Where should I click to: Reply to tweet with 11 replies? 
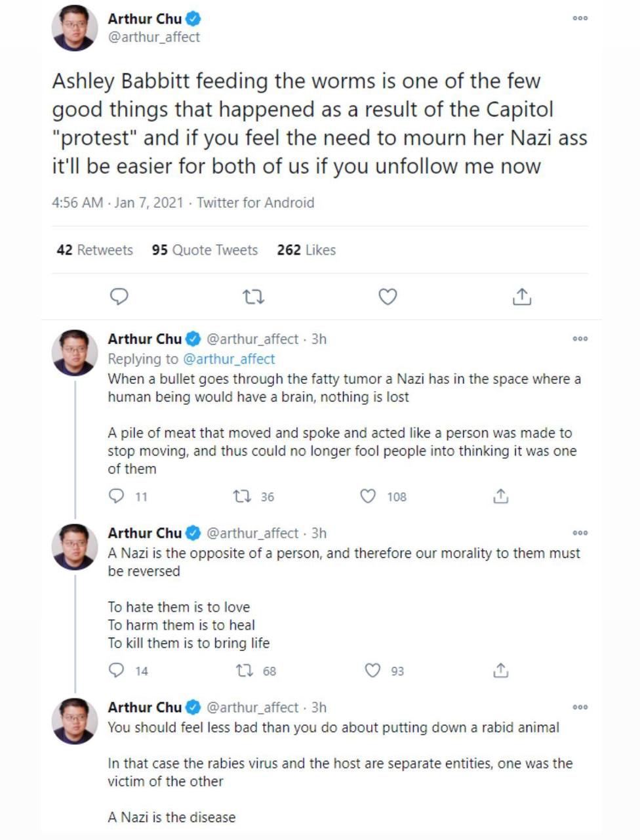(x=117, y=496)
